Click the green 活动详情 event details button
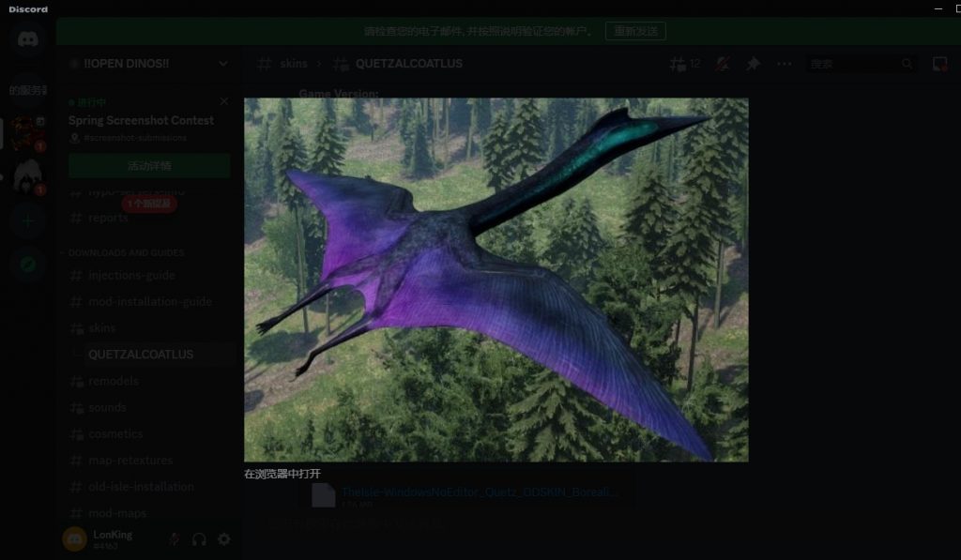This screenshot has width=961, height=560. click(x=149, y=165)
